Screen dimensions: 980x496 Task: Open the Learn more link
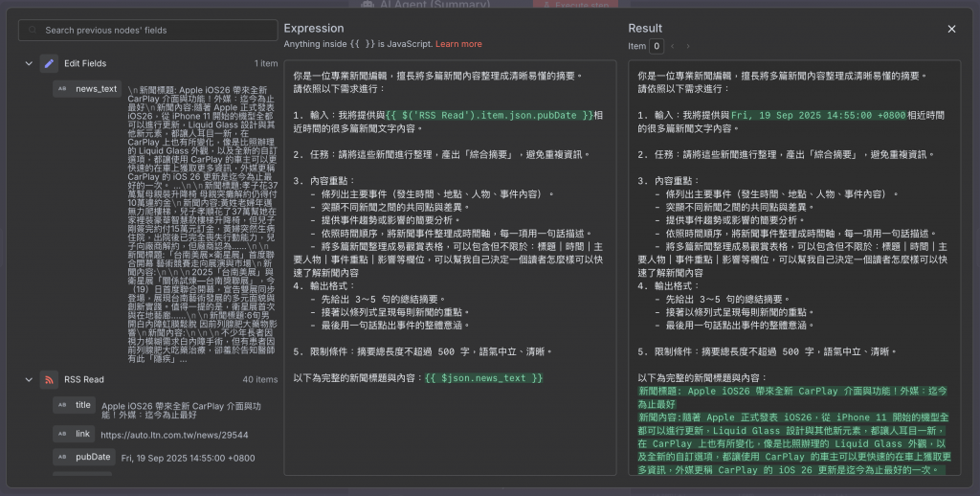pos(458,44)
